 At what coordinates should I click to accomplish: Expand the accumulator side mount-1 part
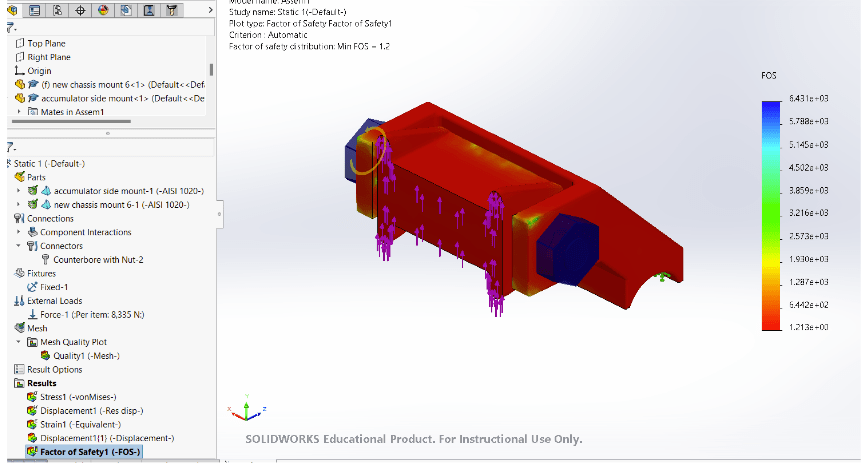tap(19, 191)
